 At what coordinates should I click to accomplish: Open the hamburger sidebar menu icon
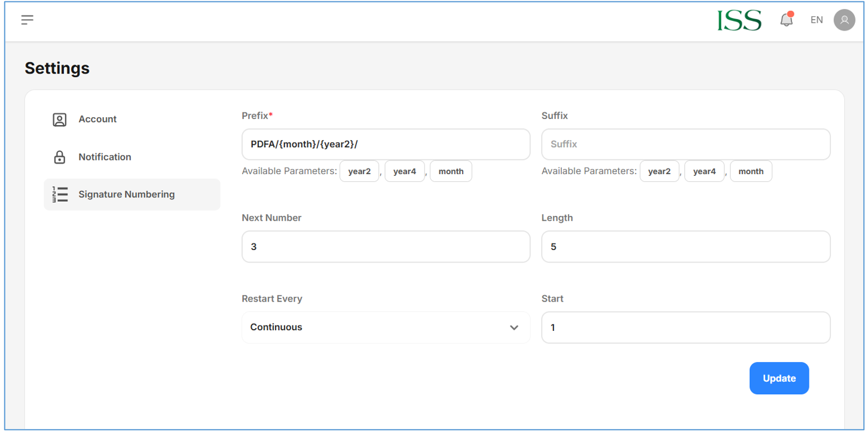click(27, 20)
